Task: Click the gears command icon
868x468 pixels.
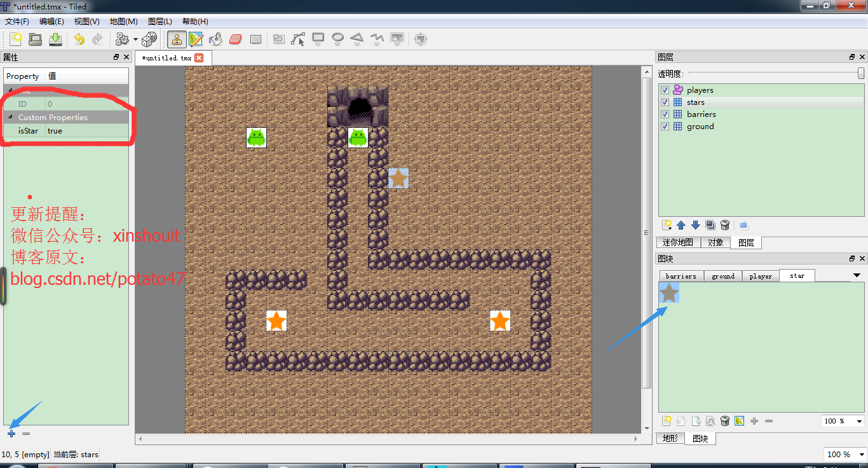Action: tap(122, 39)
